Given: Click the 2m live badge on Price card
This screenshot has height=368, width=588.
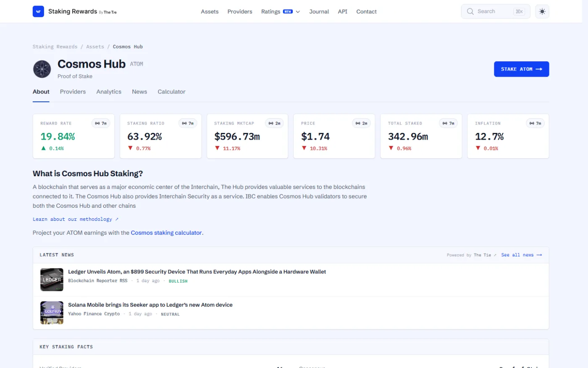Looking at the screenshot, I should [361, 123].
